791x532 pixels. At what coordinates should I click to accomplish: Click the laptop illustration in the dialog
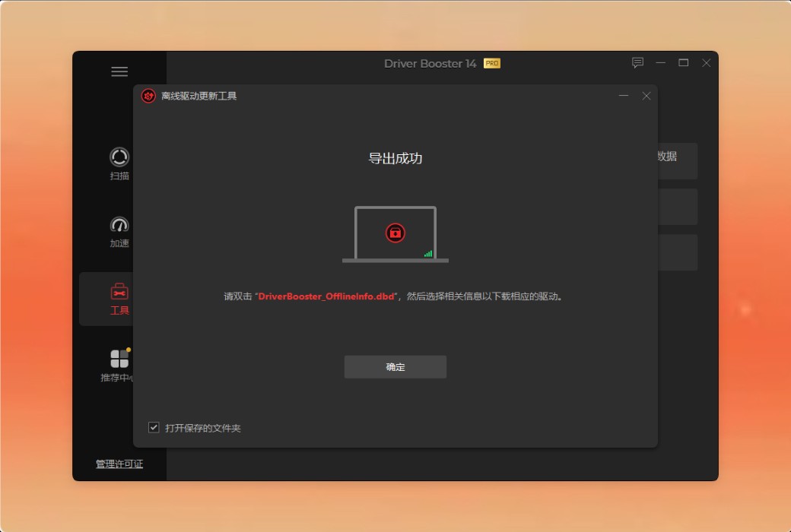pyautogui.click(x=395, y=235)
